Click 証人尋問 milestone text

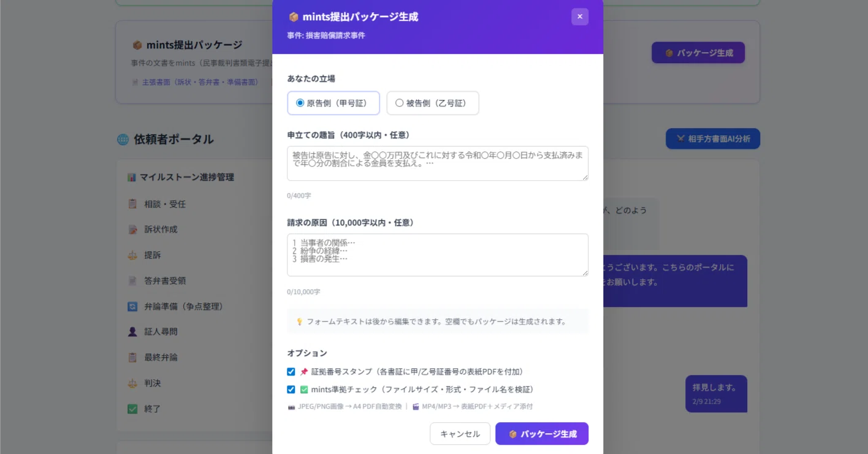pyautogui.click(x=161, y=331)
